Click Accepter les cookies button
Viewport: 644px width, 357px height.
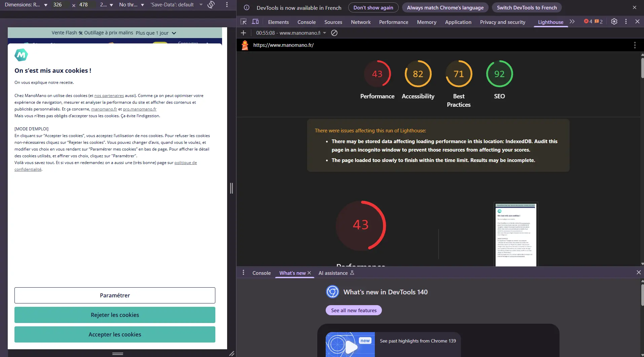[x=115, y=334]
